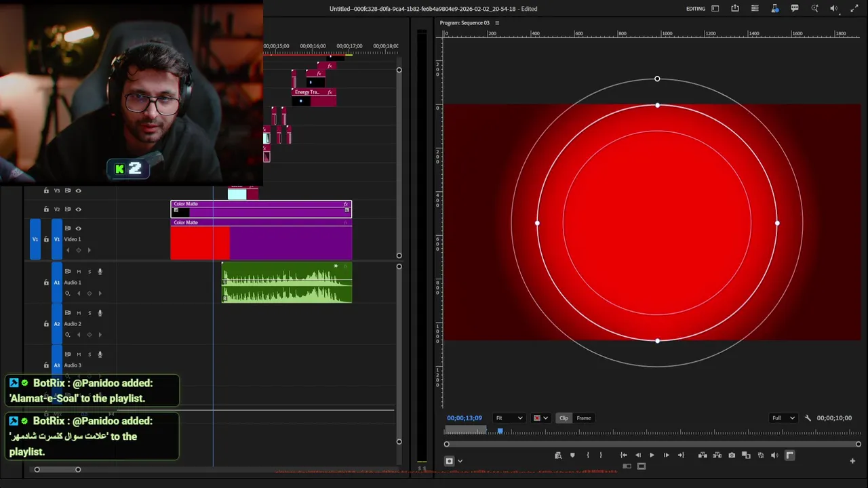Go to In point in Program monitor
868x488 pixels.
623,455
